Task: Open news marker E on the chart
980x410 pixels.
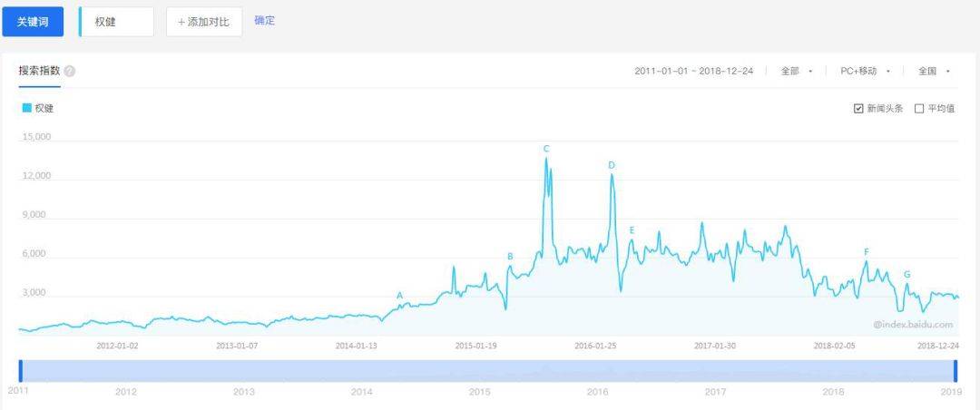Action: pyautogui.click(x=632, y=230)
